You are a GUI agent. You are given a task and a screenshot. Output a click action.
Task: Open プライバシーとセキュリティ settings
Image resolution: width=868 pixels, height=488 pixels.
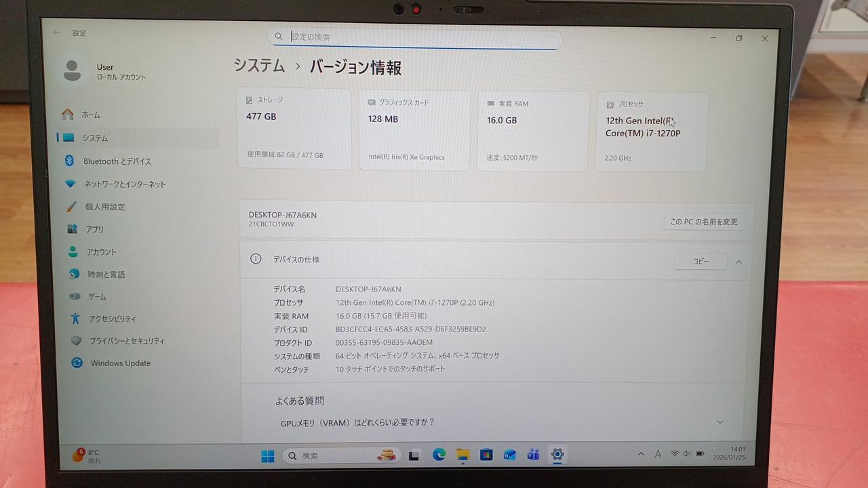click(x=127, y=341)
